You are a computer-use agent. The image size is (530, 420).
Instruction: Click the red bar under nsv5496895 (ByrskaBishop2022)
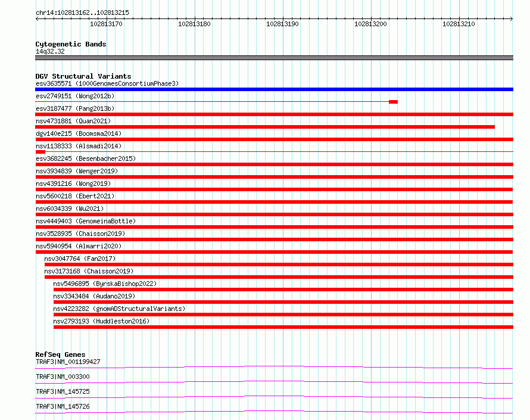[283, 290]
